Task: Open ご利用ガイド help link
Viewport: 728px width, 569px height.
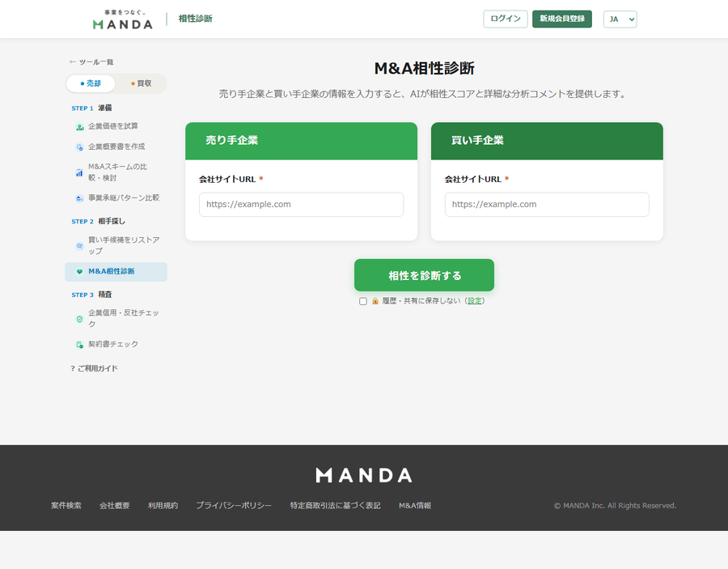Action: pyautogui.click(x=95, y=368)
